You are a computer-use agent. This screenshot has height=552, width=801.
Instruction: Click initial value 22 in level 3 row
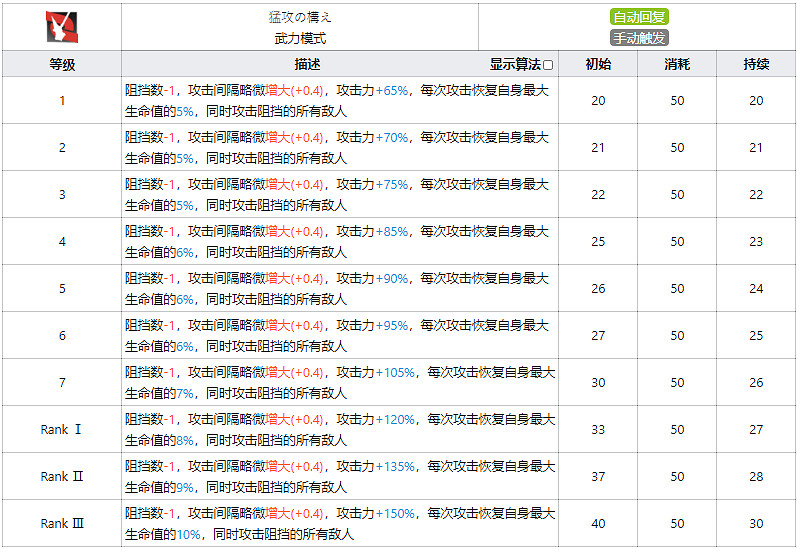tap(598, 195)
